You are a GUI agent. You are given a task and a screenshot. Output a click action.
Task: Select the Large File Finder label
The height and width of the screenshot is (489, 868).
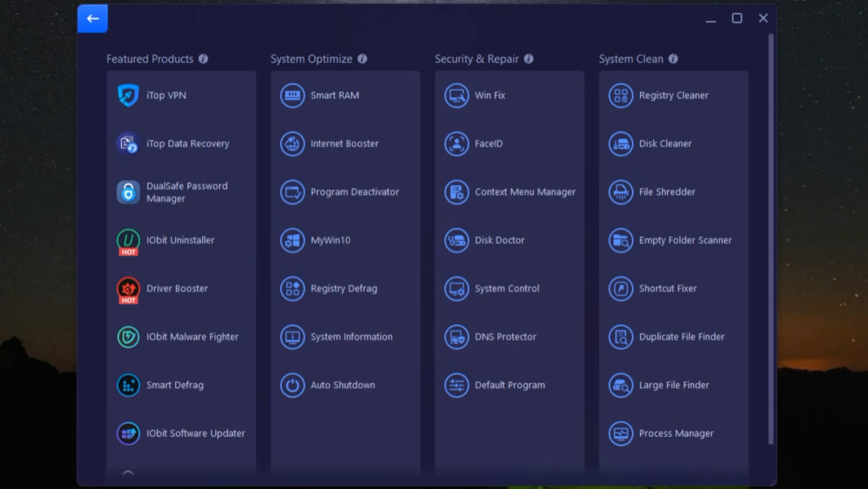point(673,385)
